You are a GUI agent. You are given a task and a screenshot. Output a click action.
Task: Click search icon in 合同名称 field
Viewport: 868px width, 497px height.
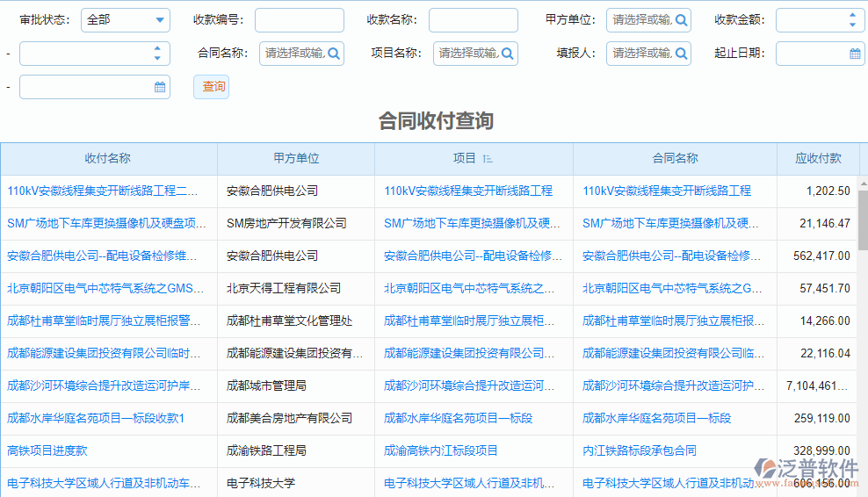point(334,54)
